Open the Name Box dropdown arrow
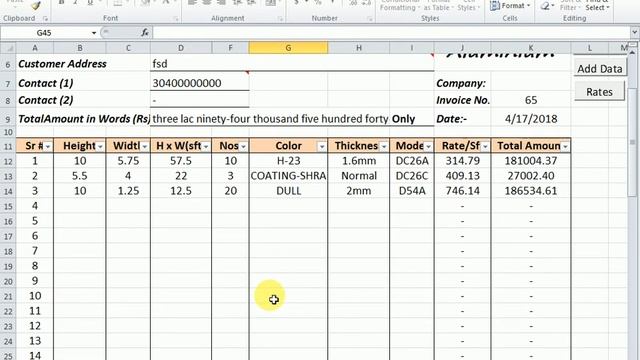 point(94,33)
